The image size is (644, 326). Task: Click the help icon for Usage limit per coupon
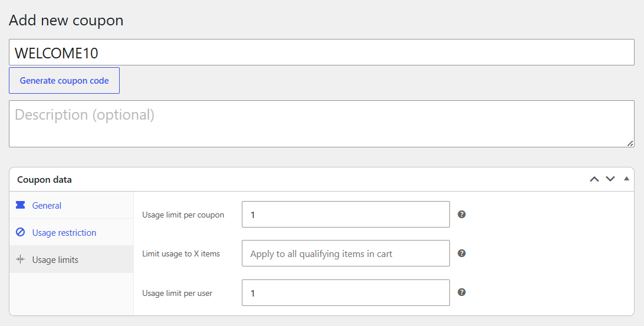pos(462,215)
